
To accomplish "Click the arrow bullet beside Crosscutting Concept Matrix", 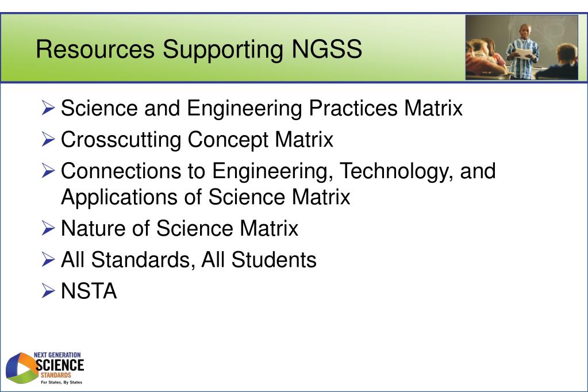I will (x=48, y=140).
